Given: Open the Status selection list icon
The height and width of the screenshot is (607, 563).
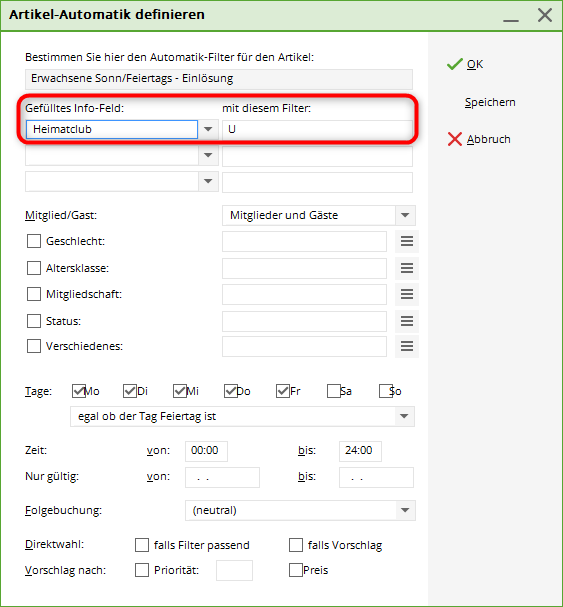Looking at the screenshot, I should (x=407, y=321).
